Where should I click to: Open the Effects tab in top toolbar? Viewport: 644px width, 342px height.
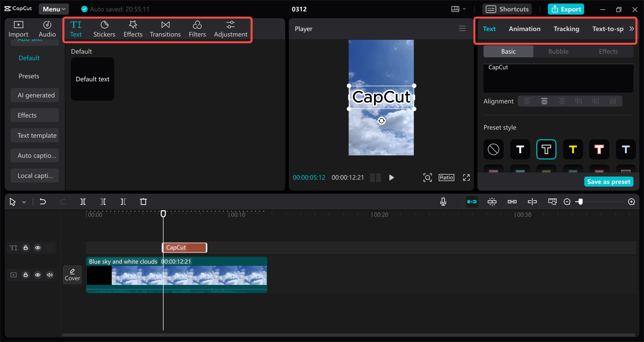133,29
